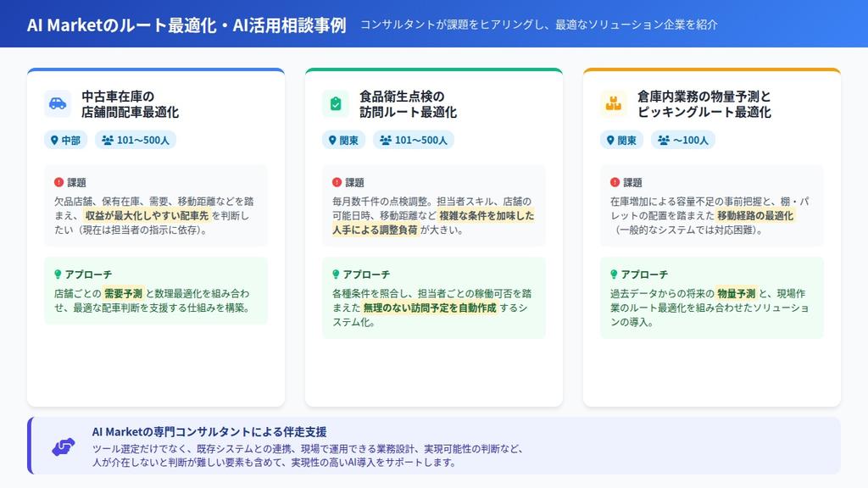Click the people icon beside 〜100人
This screenshot has width=868, height=488.
tap(663, 140)
